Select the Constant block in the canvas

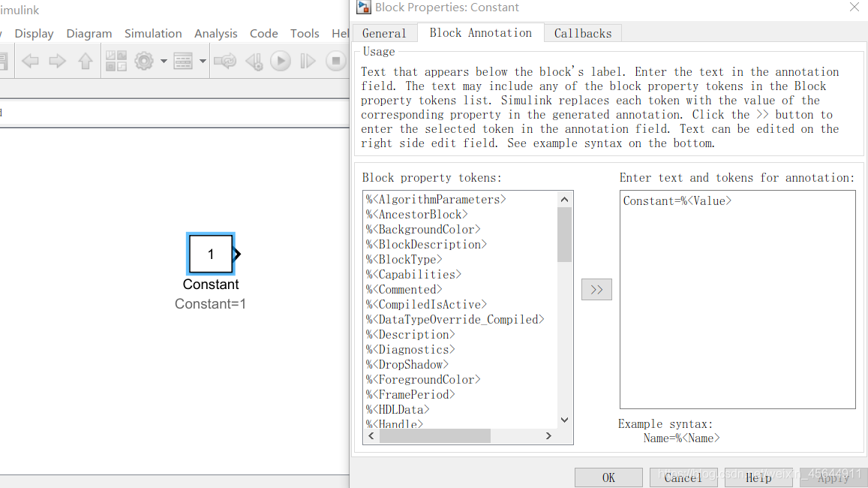click(x=211, y=254)
